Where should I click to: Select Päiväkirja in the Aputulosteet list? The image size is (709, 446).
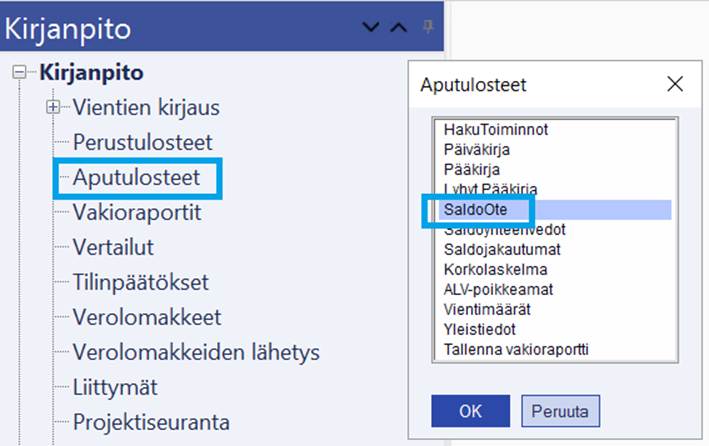pyautogui.click(x=477, y=149)
